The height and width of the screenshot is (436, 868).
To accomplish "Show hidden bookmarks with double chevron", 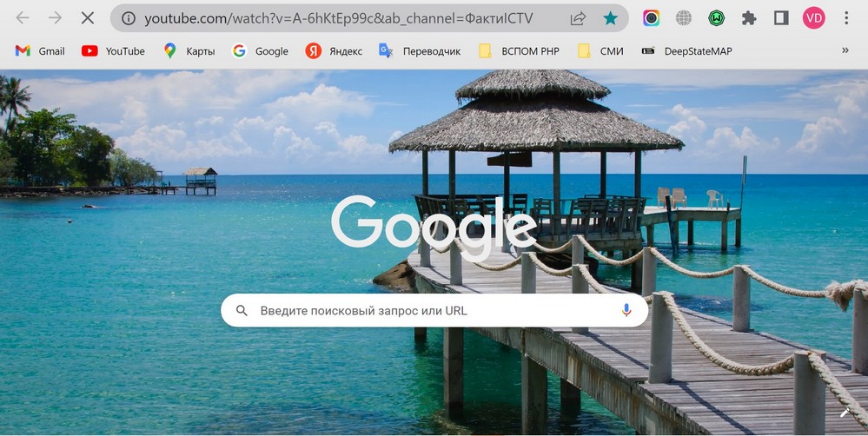I will [845, 50].
